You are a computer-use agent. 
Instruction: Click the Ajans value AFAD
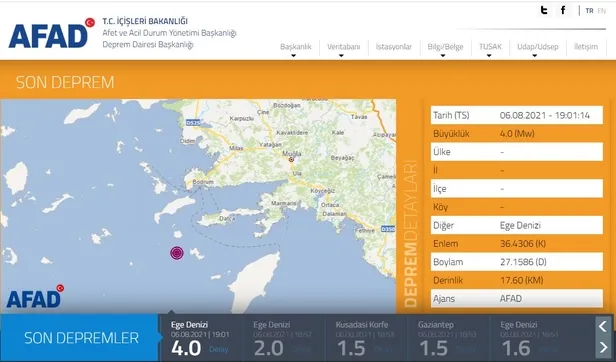(511, 298)
